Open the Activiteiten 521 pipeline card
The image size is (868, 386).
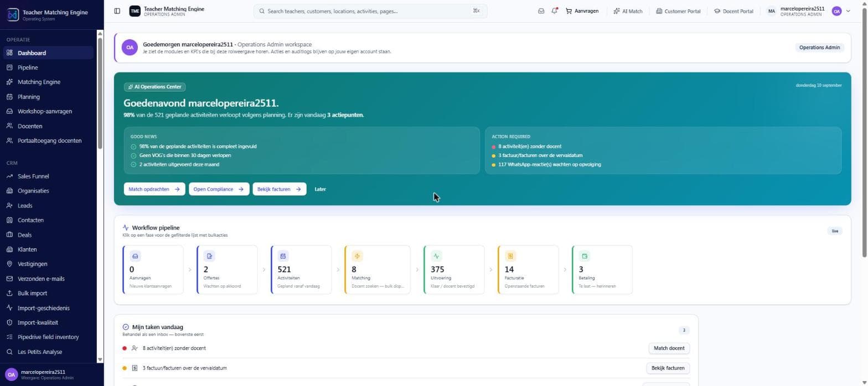(301, 270)
